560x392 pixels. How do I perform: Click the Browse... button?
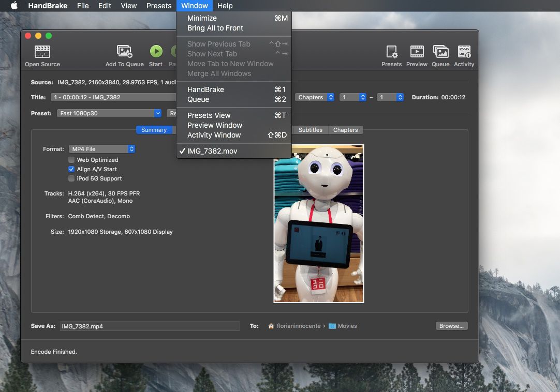(451, 326)
